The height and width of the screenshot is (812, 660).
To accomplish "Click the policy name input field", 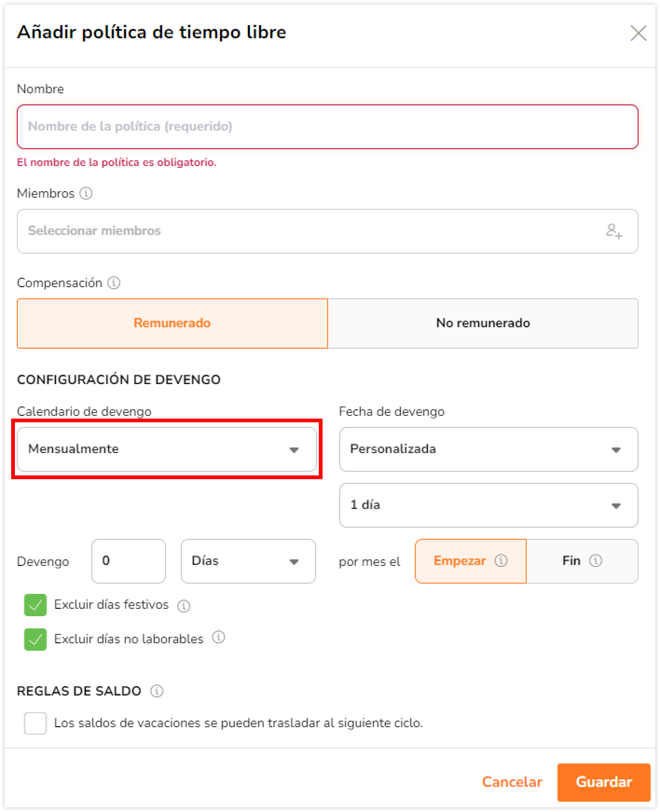I will [x=328, y=127].
